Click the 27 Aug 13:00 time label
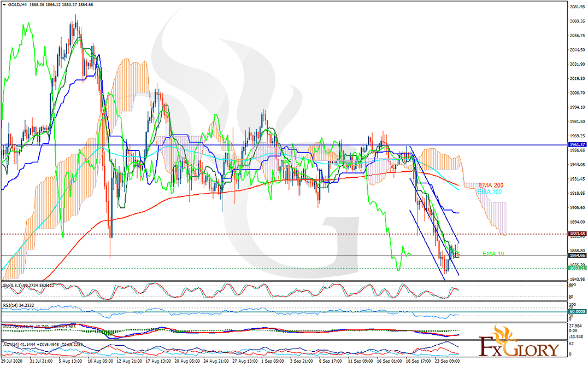This screenshot has width=588, height=366. pyautogui.click(x=244, y=361)
